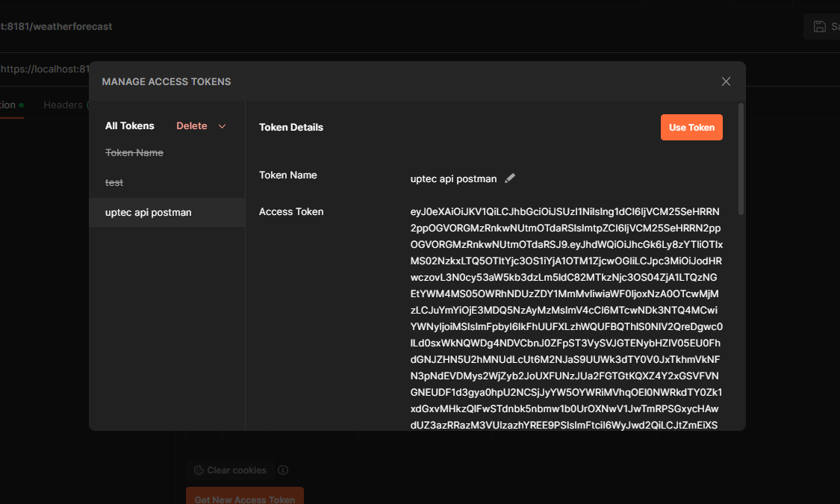This screenshot has height=504, width=840.
Task: Click the Delete tokens button
Action: pyautogui.click(x=191, y=126)
